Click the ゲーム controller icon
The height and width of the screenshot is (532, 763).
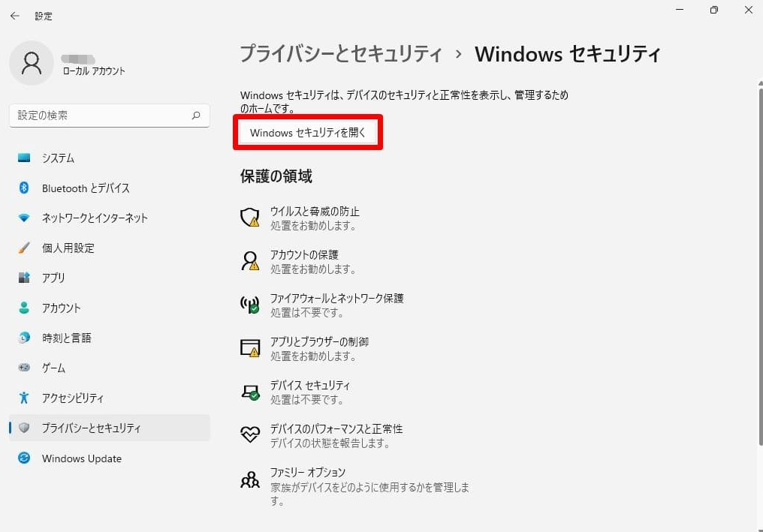24,368
